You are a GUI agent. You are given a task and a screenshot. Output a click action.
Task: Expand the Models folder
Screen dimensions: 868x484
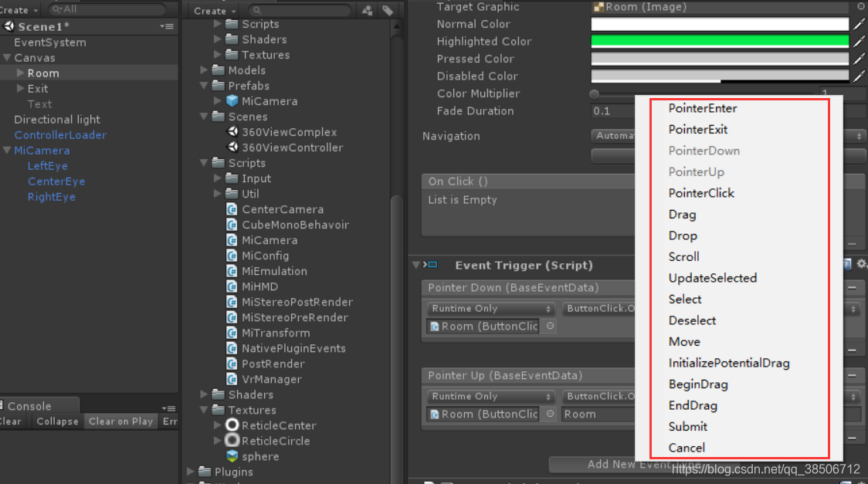pos(204,70)
